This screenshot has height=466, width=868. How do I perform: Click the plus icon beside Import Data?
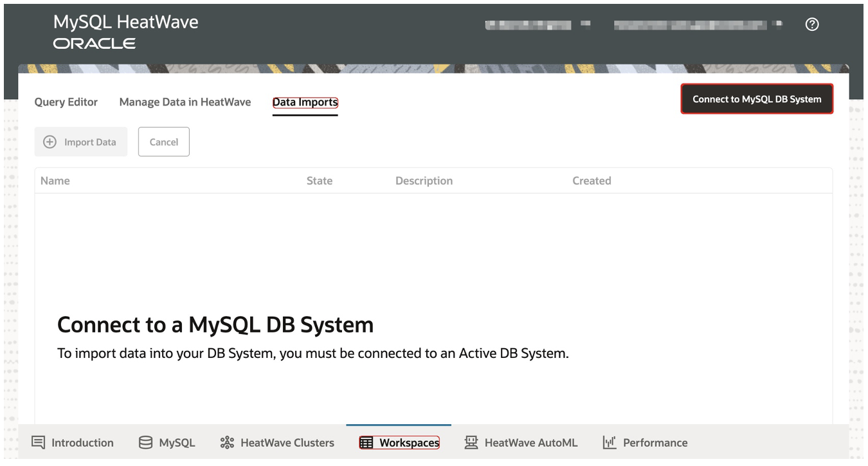click(x=50, y=142)
